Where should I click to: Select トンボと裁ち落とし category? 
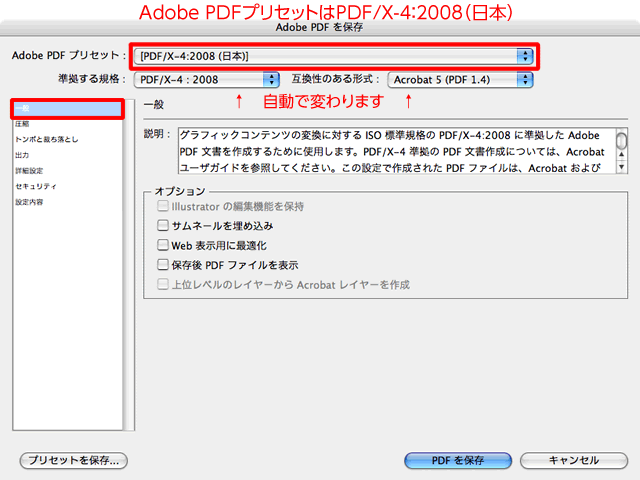[x=68, y=140]
